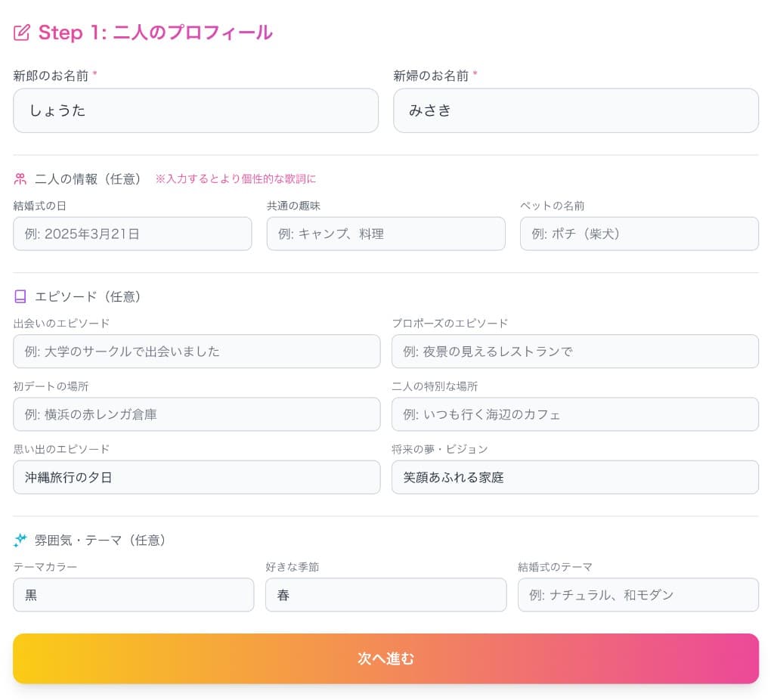Click the favorite season field containing 春

tap(385, 595)
